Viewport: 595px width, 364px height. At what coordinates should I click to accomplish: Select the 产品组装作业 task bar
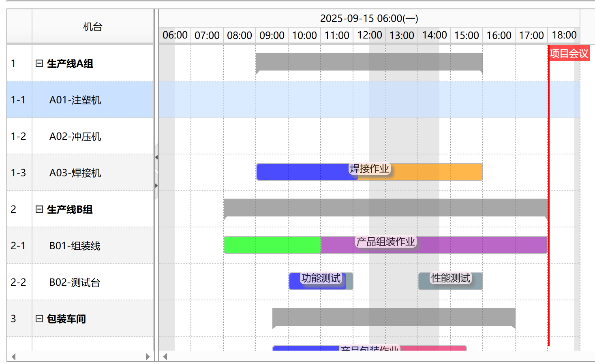[386, 245]
